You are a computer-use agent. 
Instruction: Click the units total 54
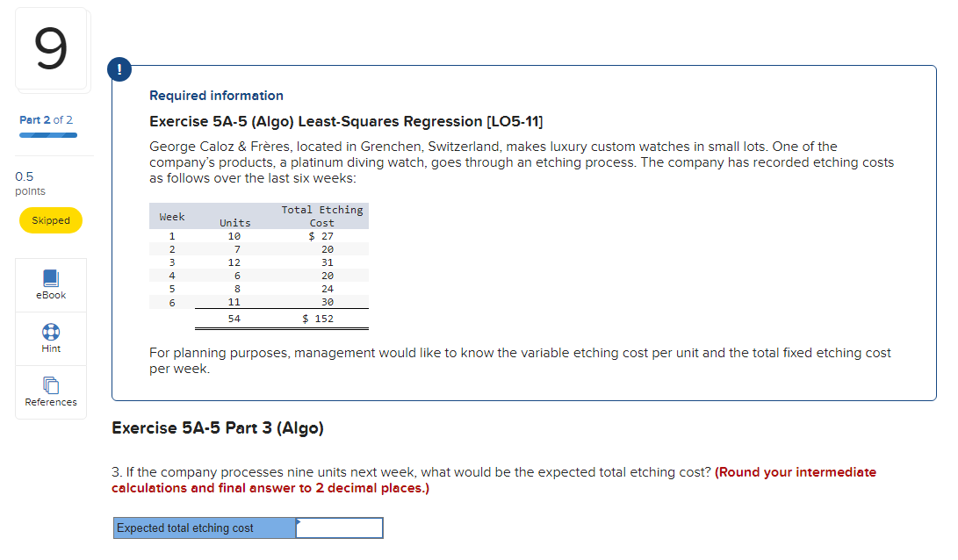pyautogui.click(x=234, y=319)
